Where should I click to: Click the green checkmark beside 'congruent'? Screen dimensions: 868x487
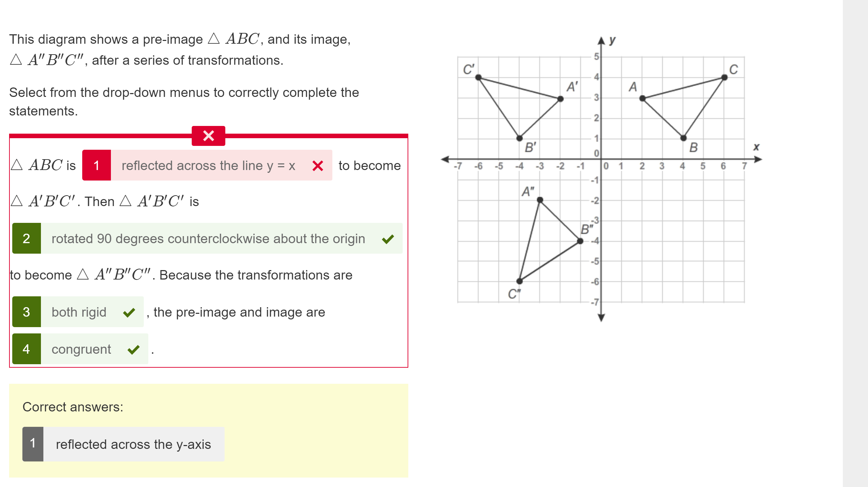point(134,349)
